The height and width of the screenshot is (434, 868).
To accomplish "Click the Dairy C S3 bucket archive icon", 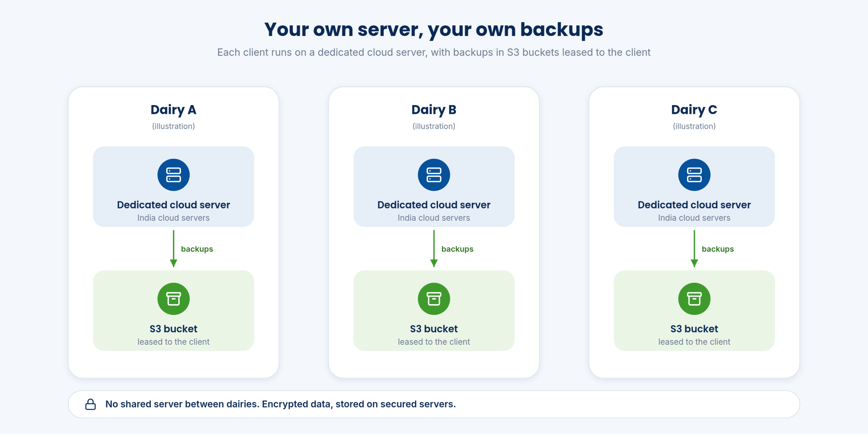I will [x=694, y=299].
